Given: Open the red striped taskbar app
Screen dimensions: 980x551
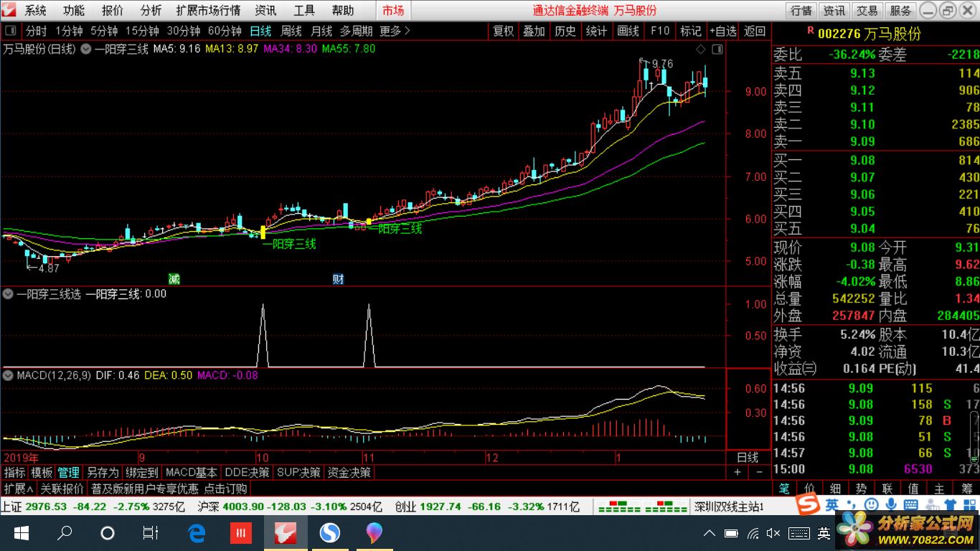Looking at the screenshot, I should pyautogui.click(x=241, y=533).
